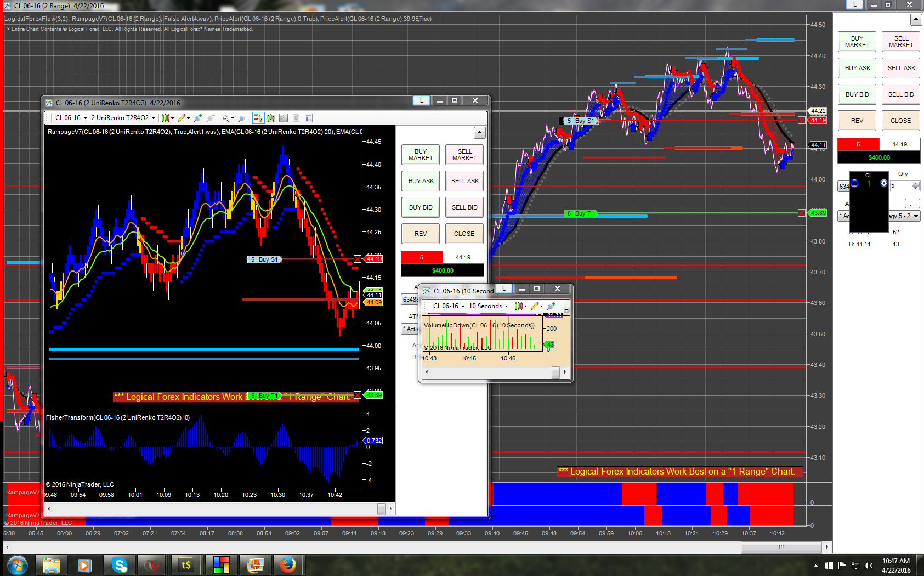
Task: Click the 10 Seconds chart scrollbar thumb
Action: pyautogui.click(x=555, y=372)
